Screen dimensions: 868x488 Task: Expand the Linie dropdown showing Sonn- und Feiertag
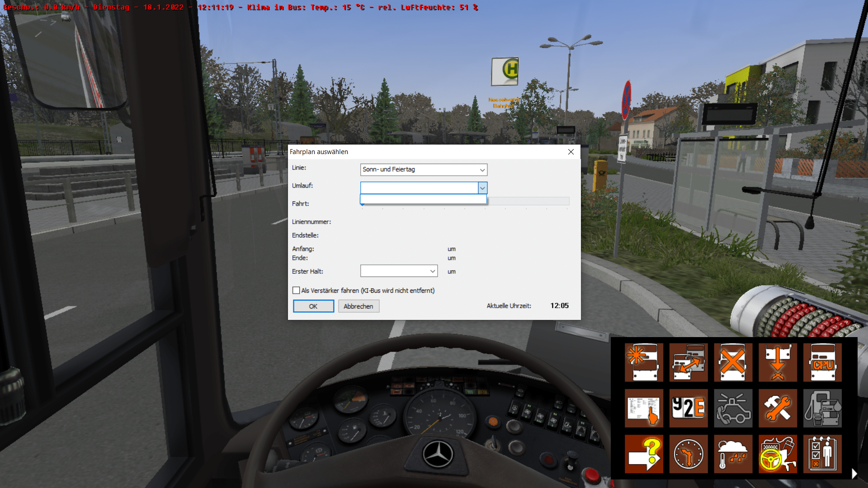482,170
